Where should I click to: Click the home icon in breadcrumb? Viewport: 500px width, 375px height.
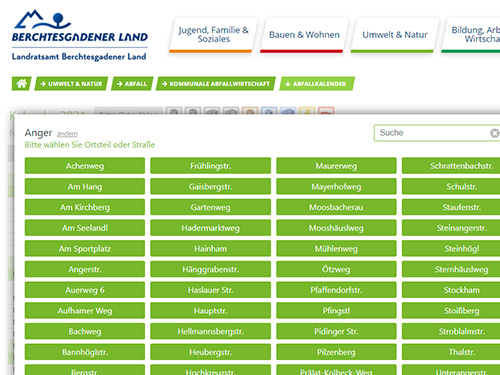click(x=22, y=84)
